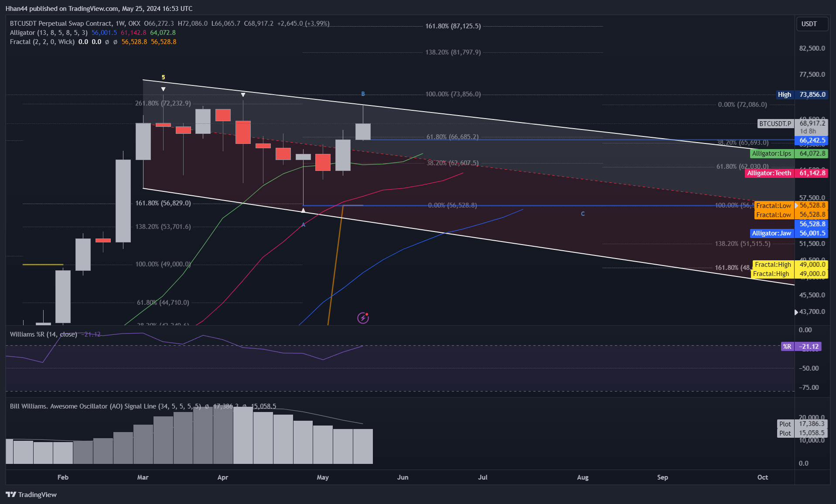Viewport: 836px width, 504px height.
Task: Click the BTCUSDT.P last price label
Action: tap(793, 124)
